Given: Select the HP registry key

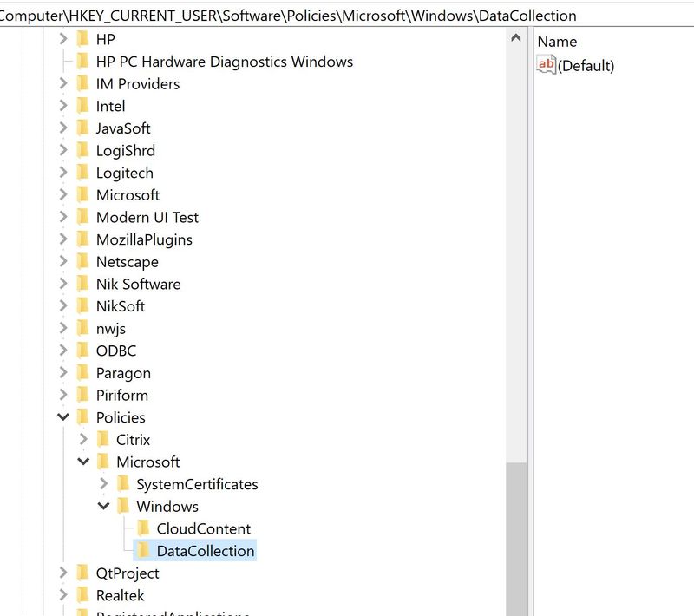Looking at the screenshot, I should (105, 39).
